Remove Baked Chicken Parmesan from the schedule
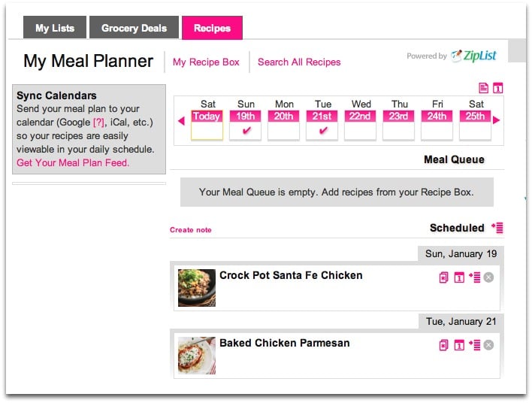The width and height of the screenshot is (532, 403). [488, 345]
